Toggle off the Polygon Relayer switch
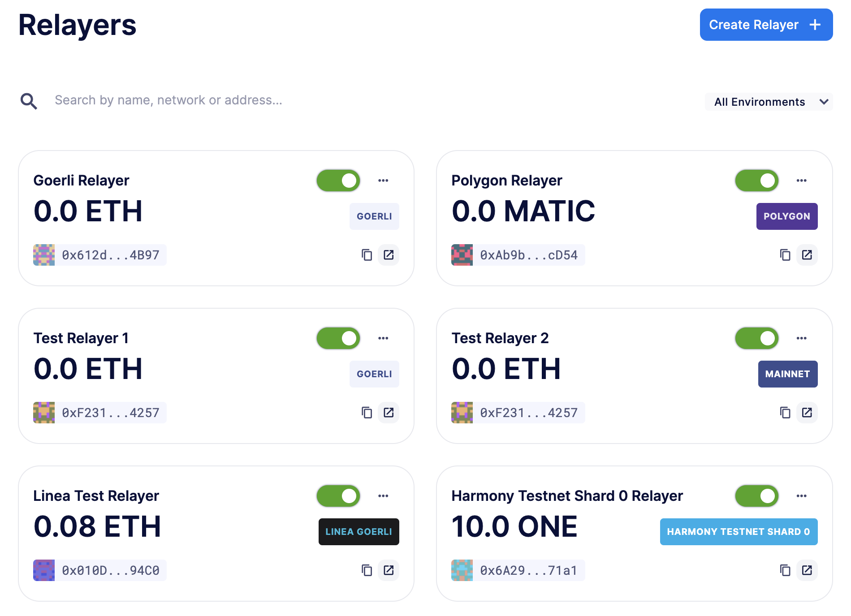The height and width of the screenshot is (616, 851). tap(756, 181)
